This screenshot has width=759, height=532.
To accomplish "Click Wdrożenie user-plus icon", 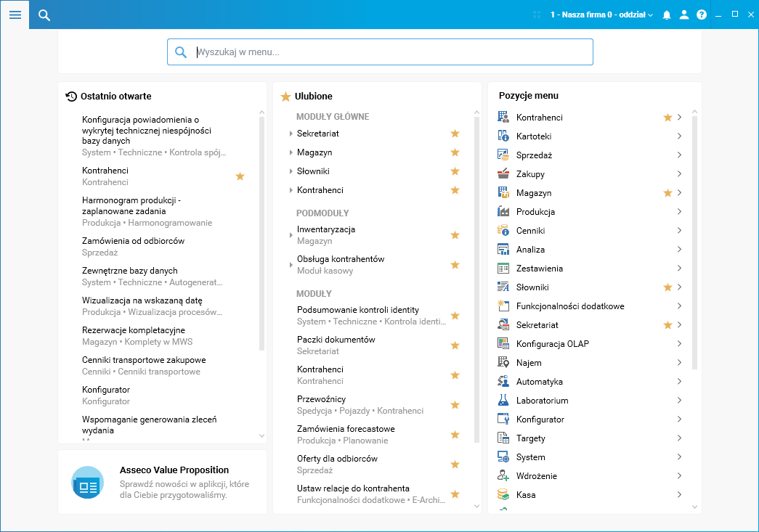I will click(x=503, y=475).
